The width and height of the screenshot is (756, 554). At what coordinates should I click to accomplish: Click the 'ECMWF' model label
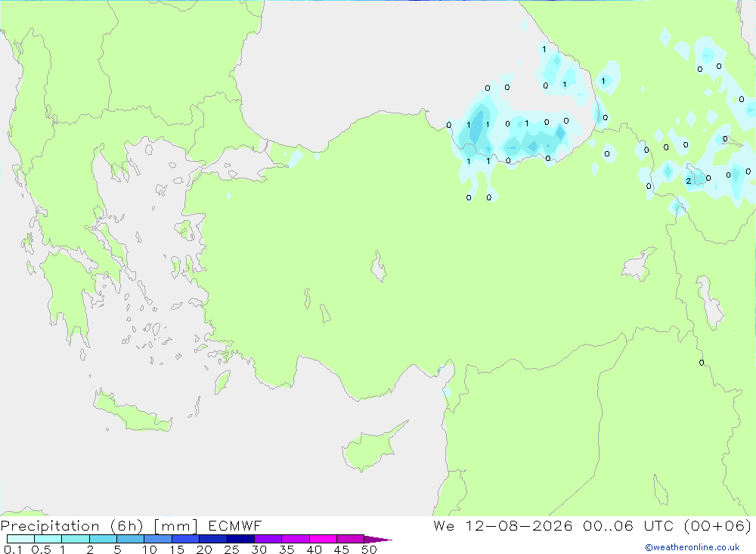(x=235, y=526)
